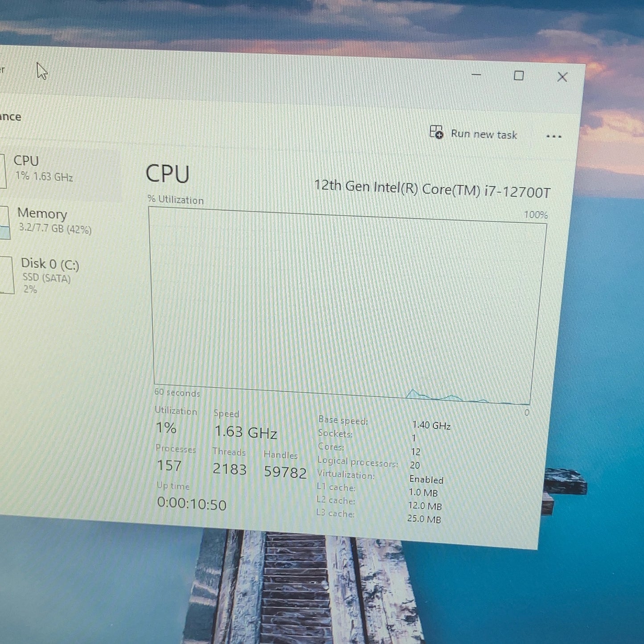Click the Virtualization Enabled value
644x644 pixels.
427,480
